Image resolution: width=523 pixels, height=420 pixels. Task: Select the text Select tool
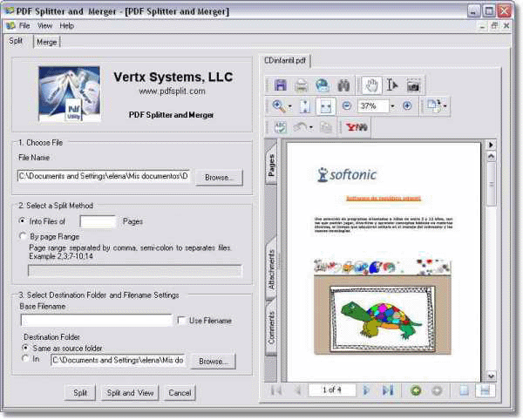(x=392, y=85)
